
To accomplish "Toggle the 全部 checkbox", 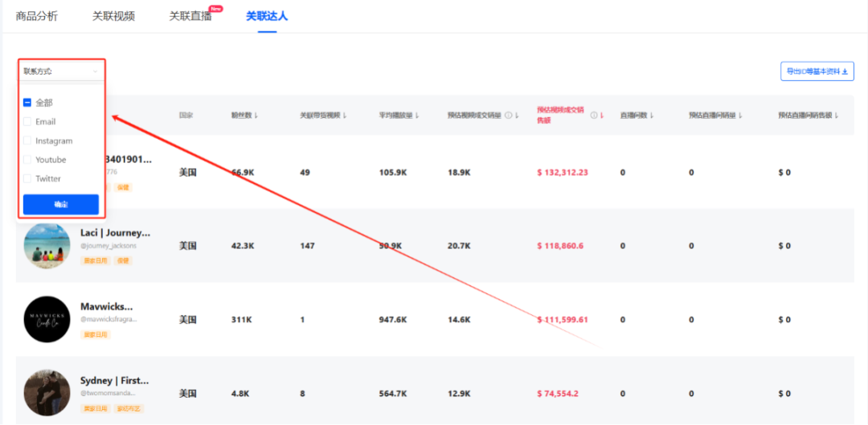I will coord(27,102).
